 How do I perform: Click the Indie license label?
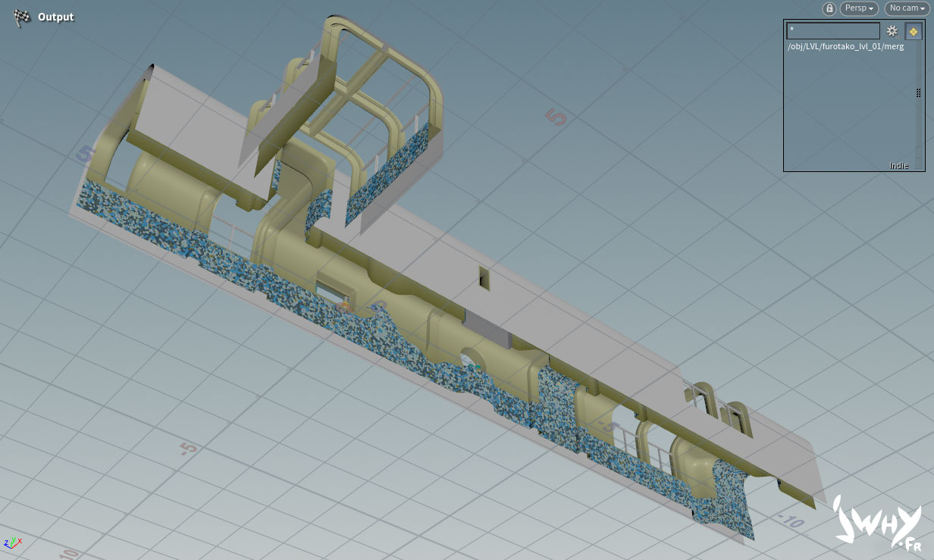pyautogui.click(x=898, y=165)
